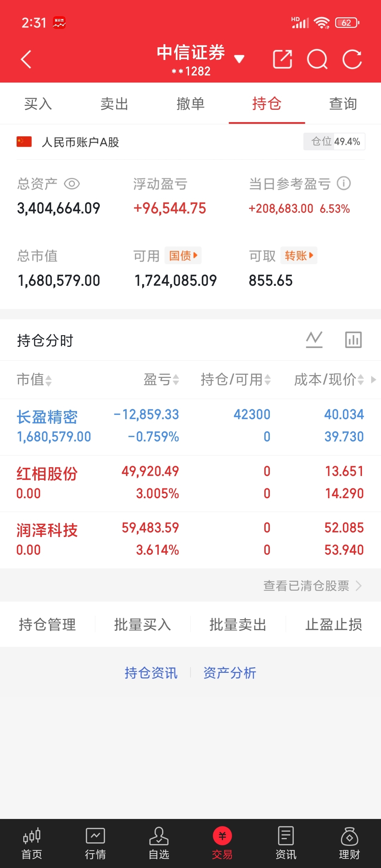Go to 首页 in bottom navigation

[32, 844]
